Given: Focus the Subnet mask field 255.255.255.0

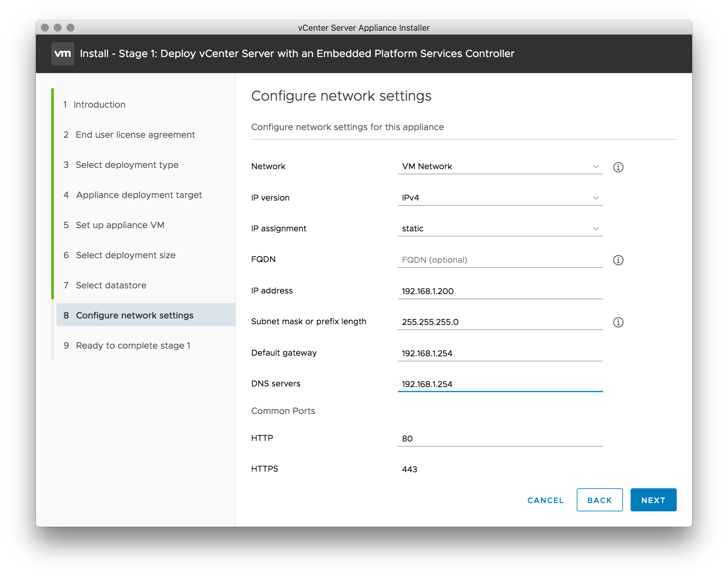Looking at the screenshot, I should (x=500, y=322).
